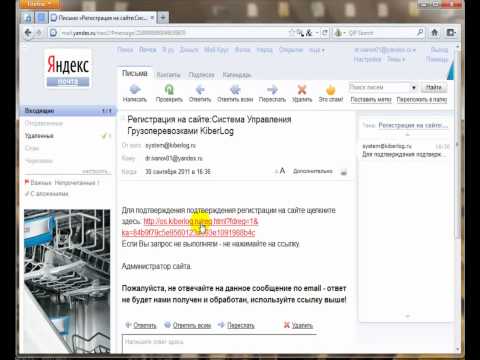
Task: Click the Настройка link at top right
Action: pos(367,59)
